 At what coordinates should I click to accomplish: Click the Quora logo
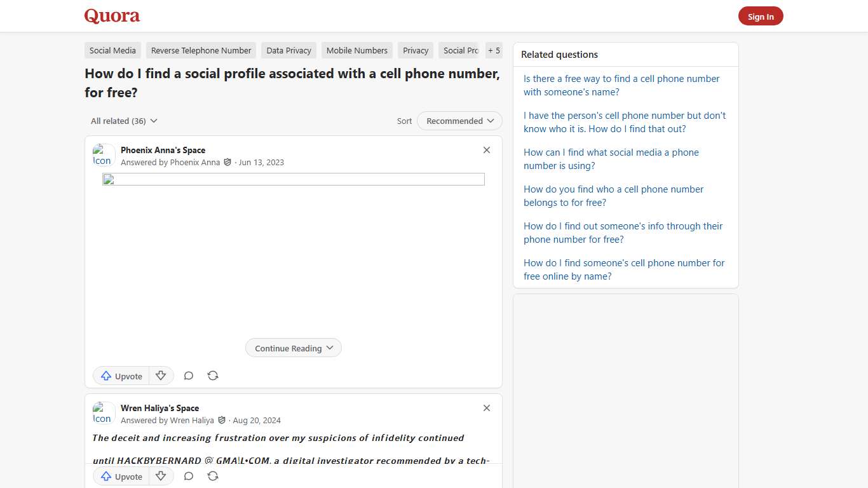[x=112, y=16]
